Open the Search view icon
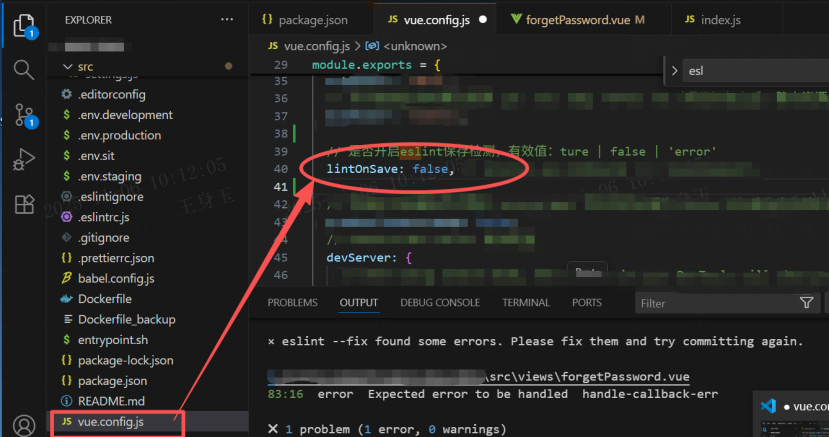The width and height of the screenshot is (829, 437). pyautogui.click(x=23, y=69)
